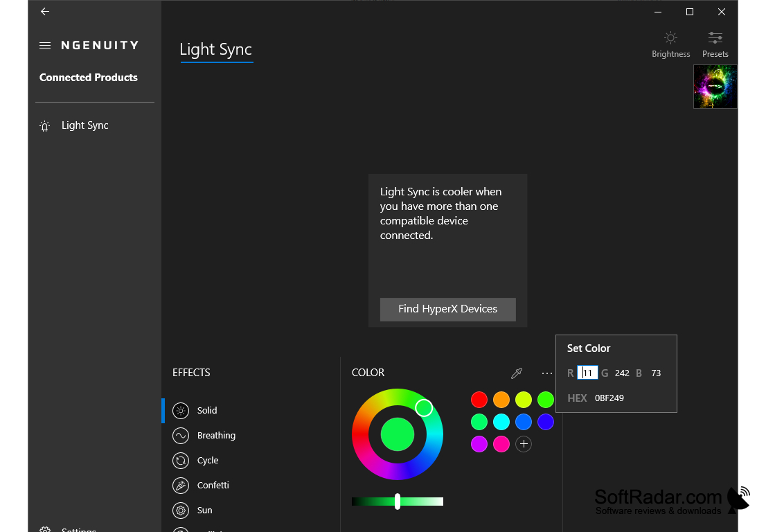Open the Presets panel icon

pyautogui.click(x=715, y=39)
